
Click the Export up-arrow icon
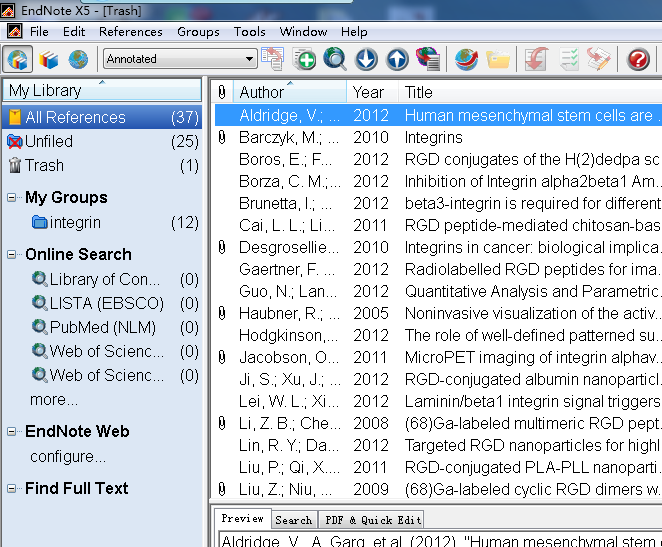point(397,59)
